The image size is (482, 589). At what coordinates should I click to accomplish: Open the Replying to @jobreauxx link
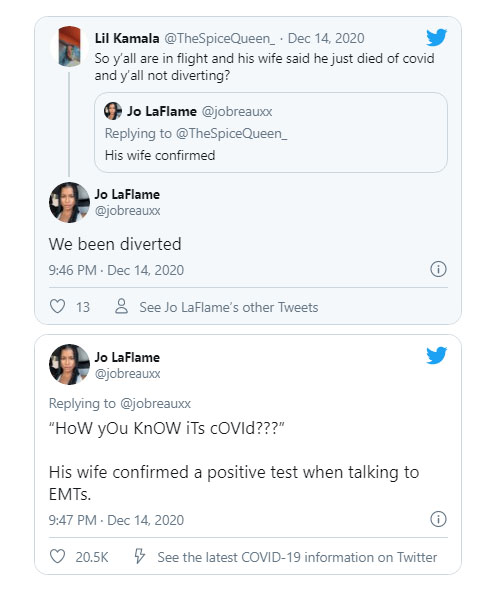(x=120, y=403)
